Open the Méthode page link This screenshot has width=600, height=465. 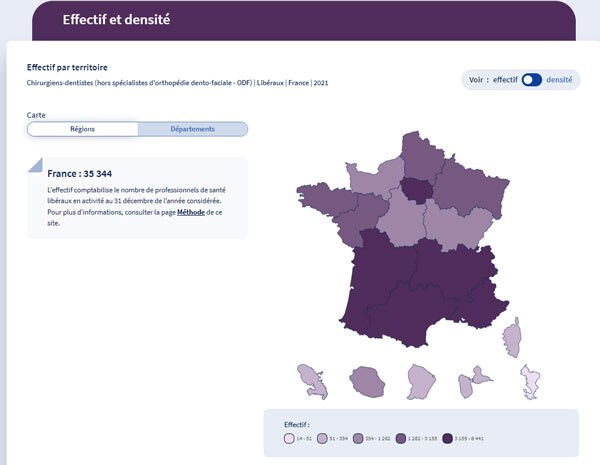coord(191,212)
